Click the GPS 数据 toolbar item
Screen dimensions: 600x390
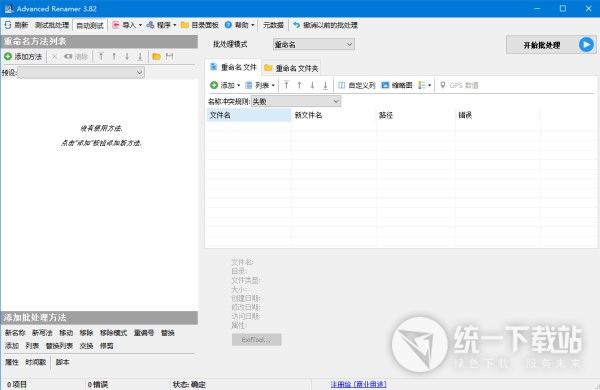pos(459,85)
